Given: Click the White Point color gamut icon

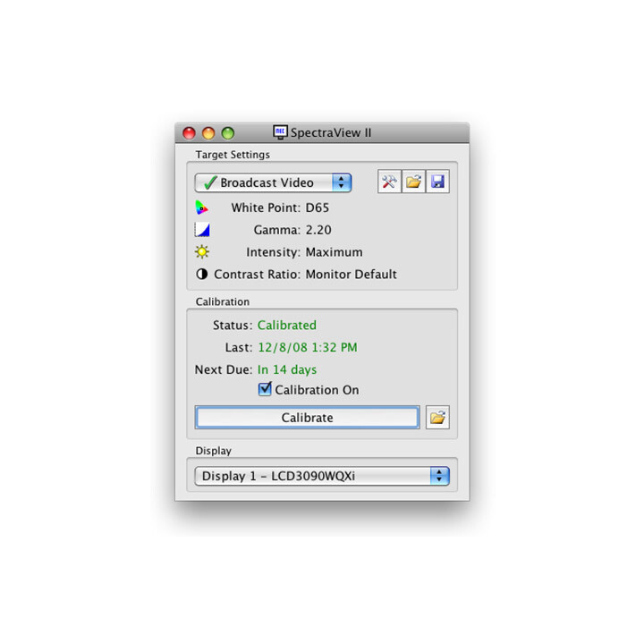Looking at the screenshot, I should pyautogui.click(x=201, y=208).
